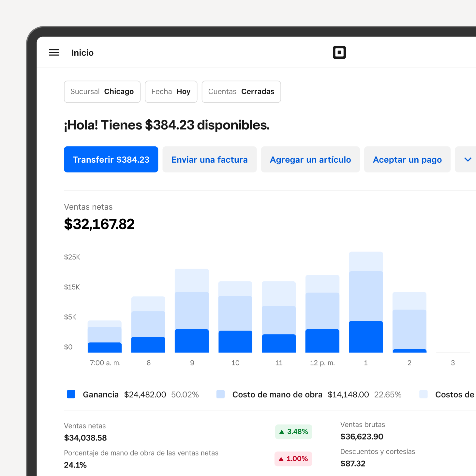
Task: Click the $15K axis label
Action: coord(72,287)
